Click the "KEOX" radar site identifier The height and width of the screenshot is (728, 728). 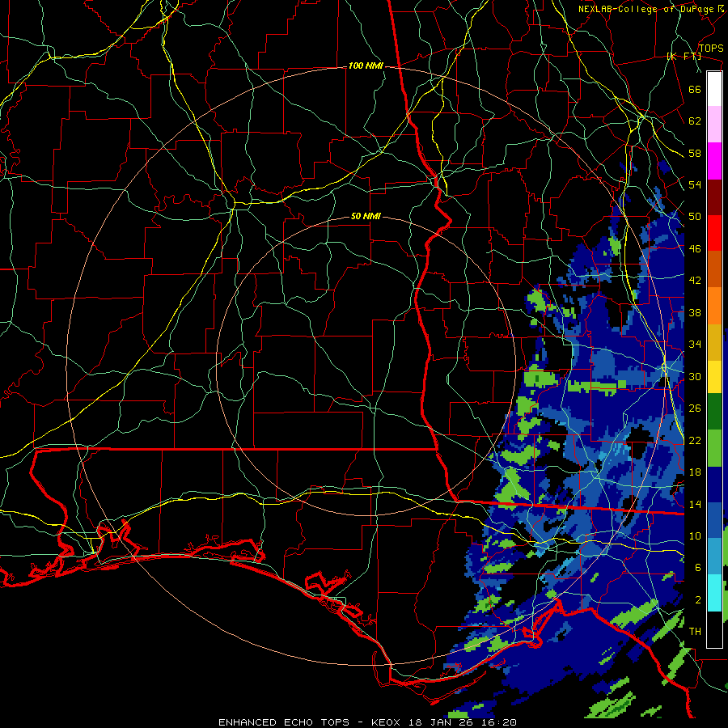pyautogui.click(x=387, y=722)
